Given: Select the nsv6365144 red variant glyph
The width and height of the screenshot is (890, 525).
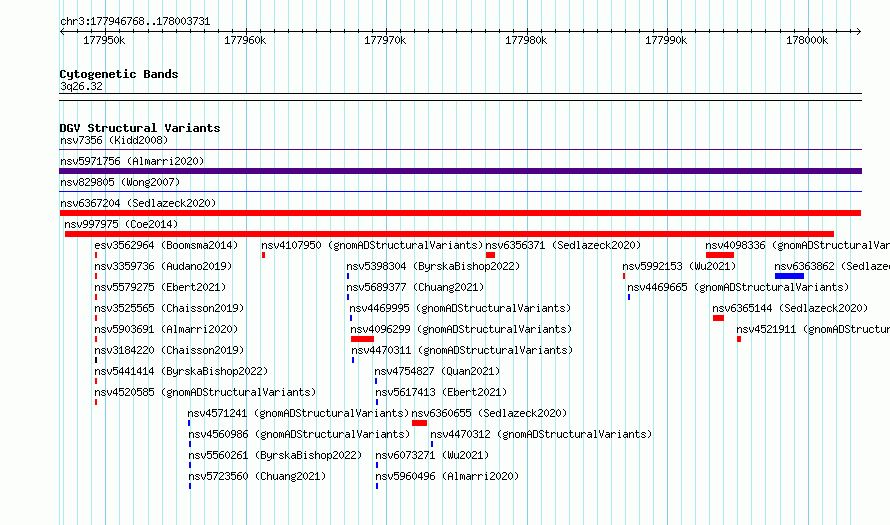Looking at the screenshot, I should [x=719, y=318].
